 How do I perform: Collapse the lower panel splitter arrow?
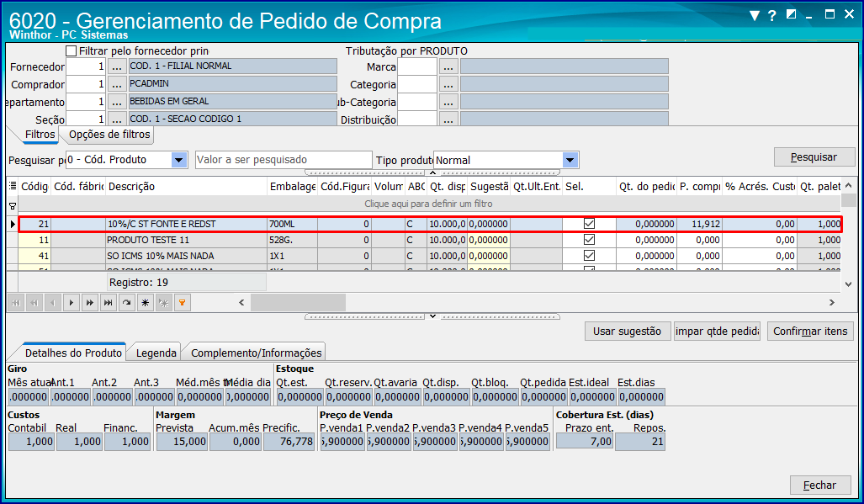(432, 316)
